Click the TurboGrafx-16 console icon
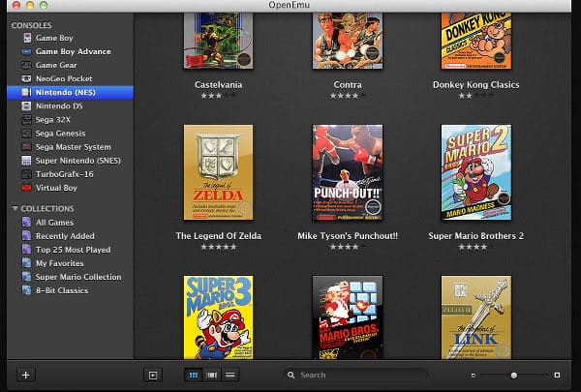Image resolution: width=581 pixels, height=392 pixels. pyautogui.click(x=27, y=174)
